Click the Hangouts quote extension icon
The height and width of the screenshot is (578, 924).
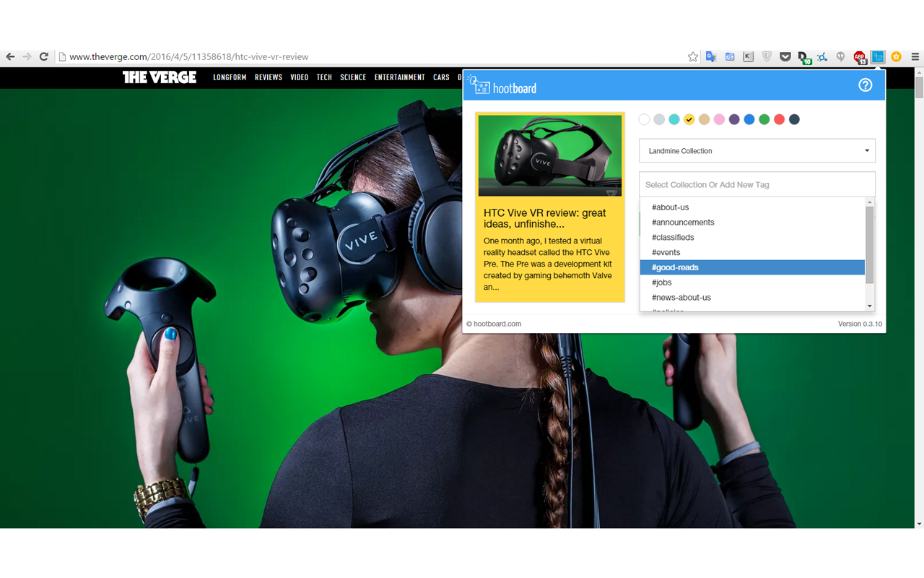[x=840, y=57]
